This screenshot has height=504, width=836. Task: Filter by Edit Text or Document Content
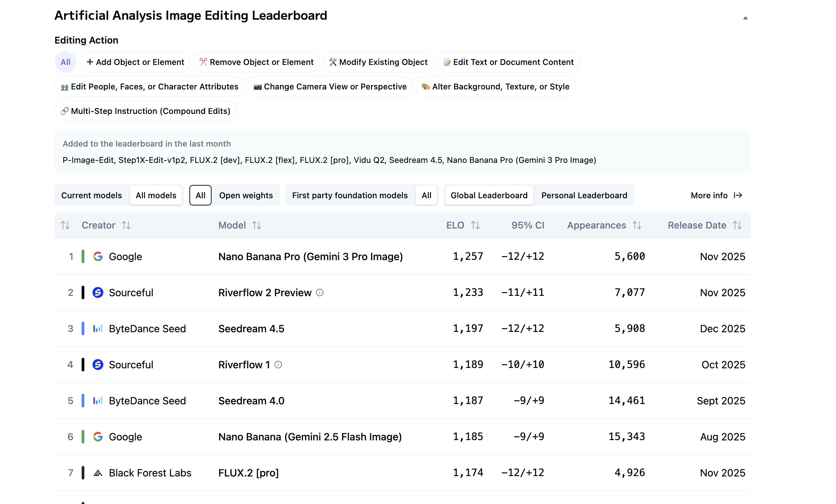point(508,62)
